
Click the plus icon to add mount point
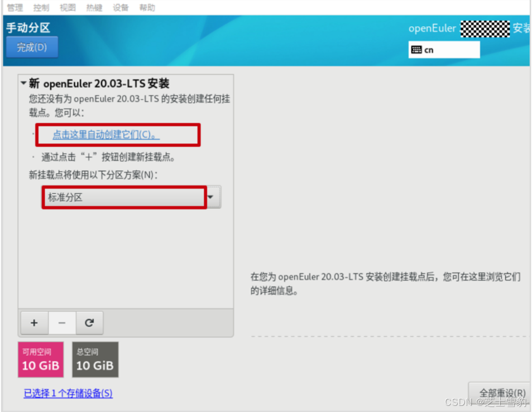34,323
